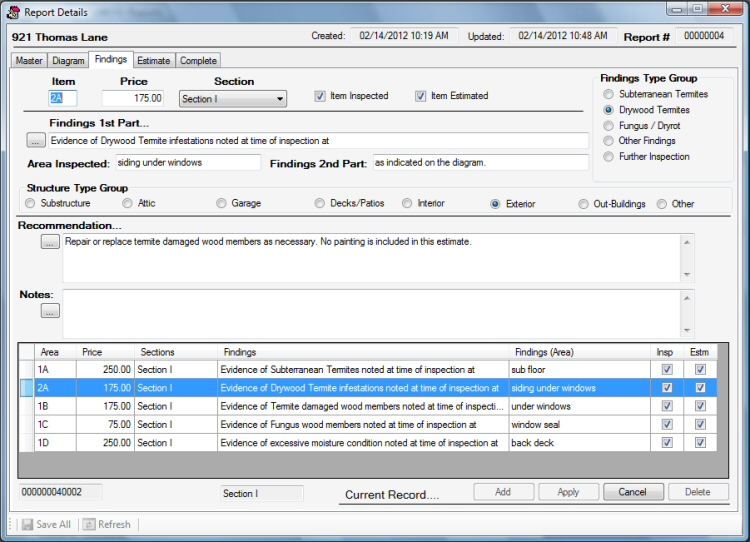Toggle Insp checkbox in row 1D

tap(667, 442)
